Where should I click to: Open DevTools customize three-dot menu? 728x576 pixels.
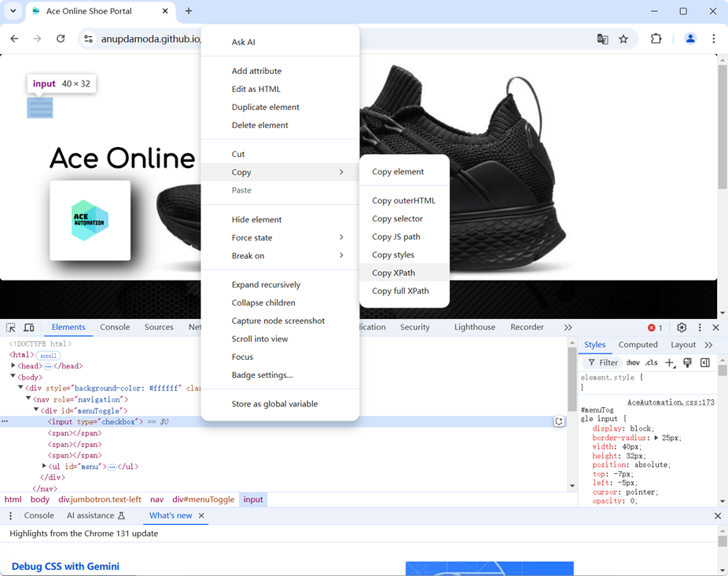click(x=700, y=327)
